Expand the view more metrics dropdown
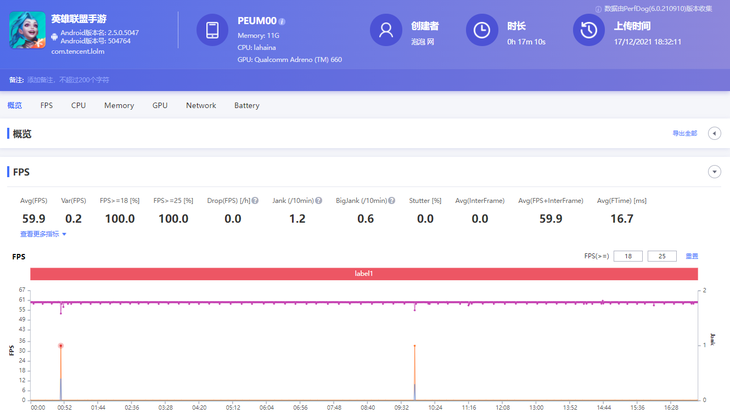 43,234
